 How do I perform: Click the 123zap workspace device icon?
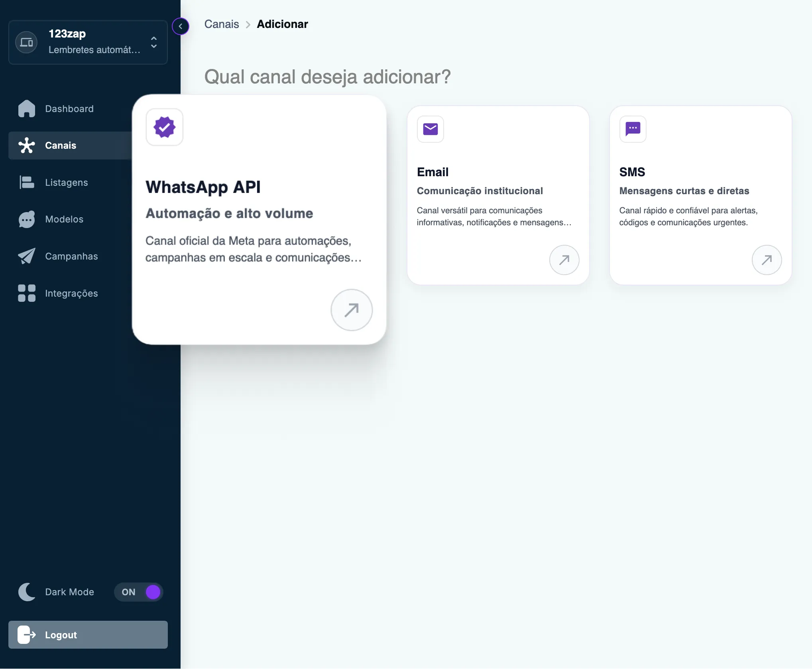[x=26, y=42]
